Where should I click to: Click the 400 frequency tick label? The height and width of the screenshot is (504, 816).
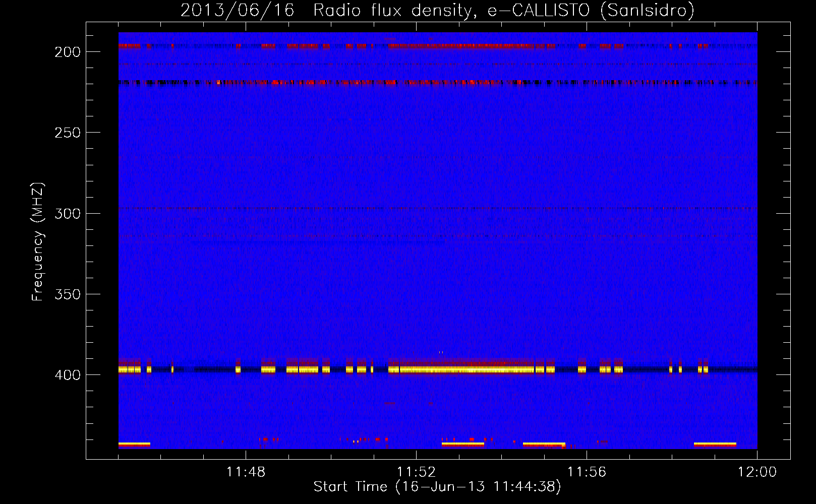(x=68, y=375)
